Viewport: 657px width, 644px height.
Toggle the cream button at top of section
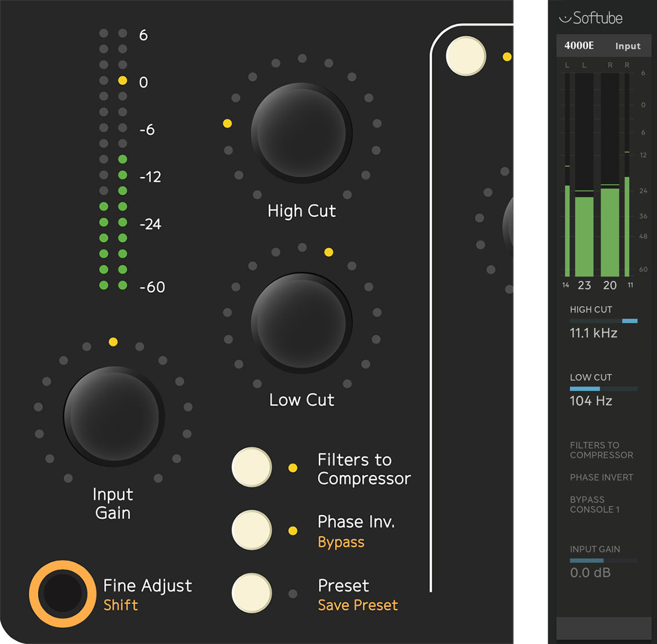coord(466,56)
